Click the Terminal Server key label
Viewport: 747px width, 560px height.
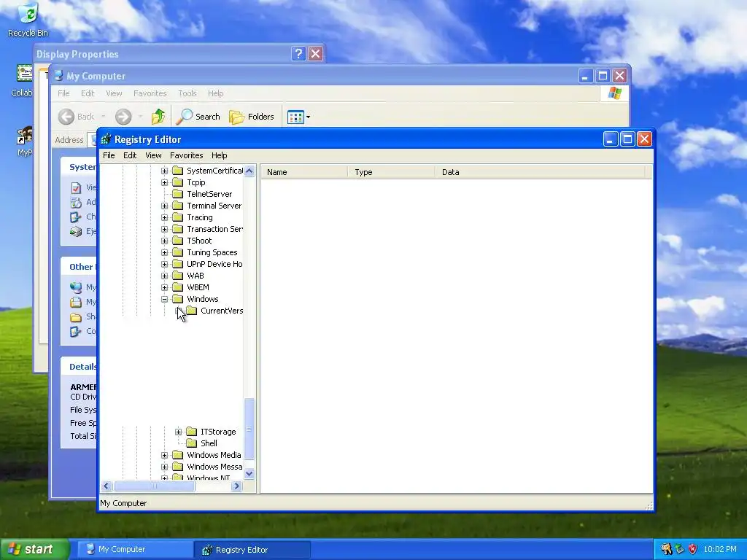(x=214, y=206)
